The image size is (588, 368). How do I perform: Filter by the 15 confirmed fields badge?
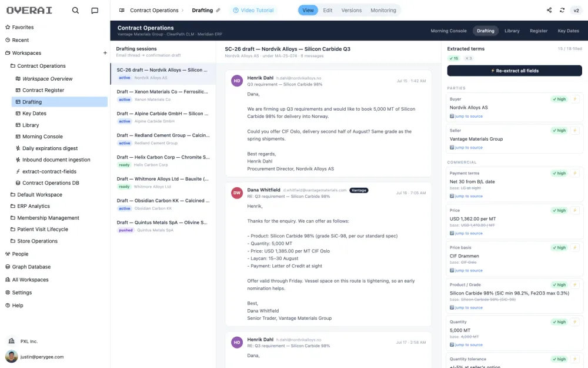[454, 58]
